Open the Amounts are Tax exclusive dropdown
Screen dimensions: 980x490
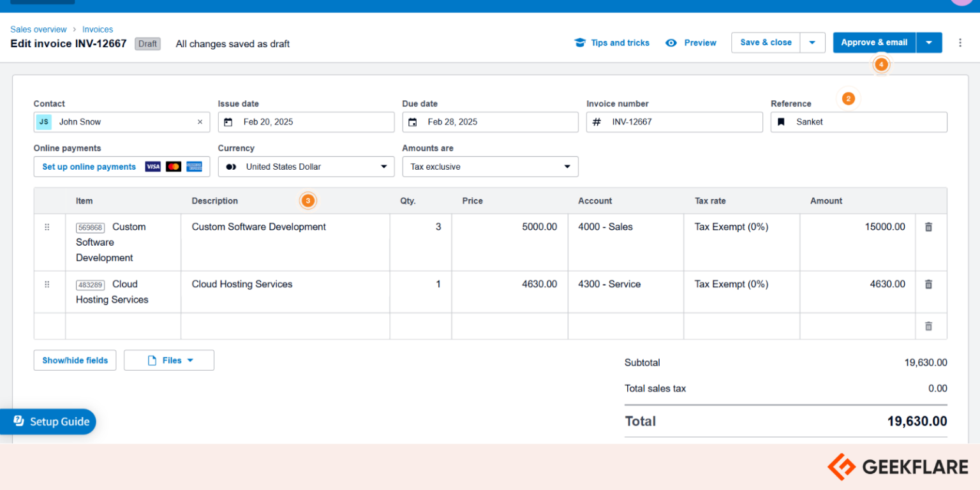pyautogui.click(x=490, y=167)
